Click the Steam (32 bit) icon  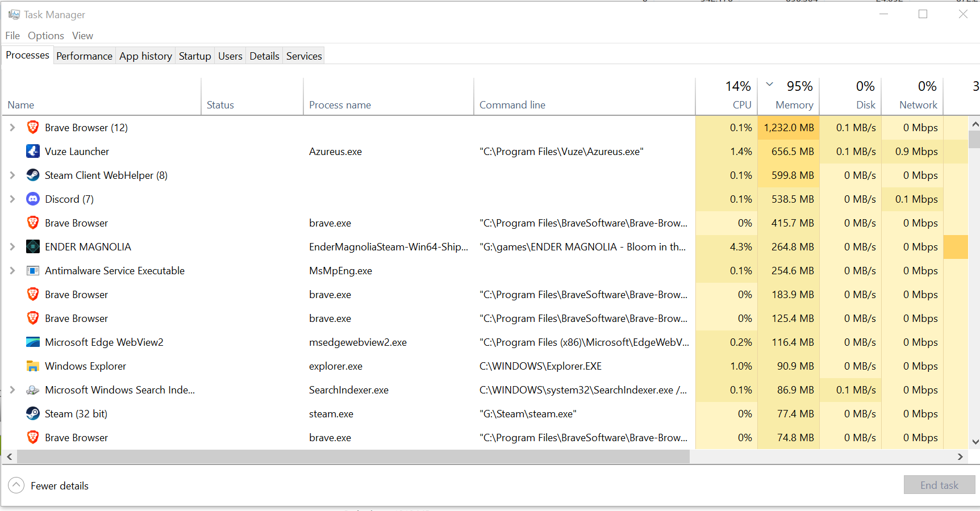tap(33, 413)
